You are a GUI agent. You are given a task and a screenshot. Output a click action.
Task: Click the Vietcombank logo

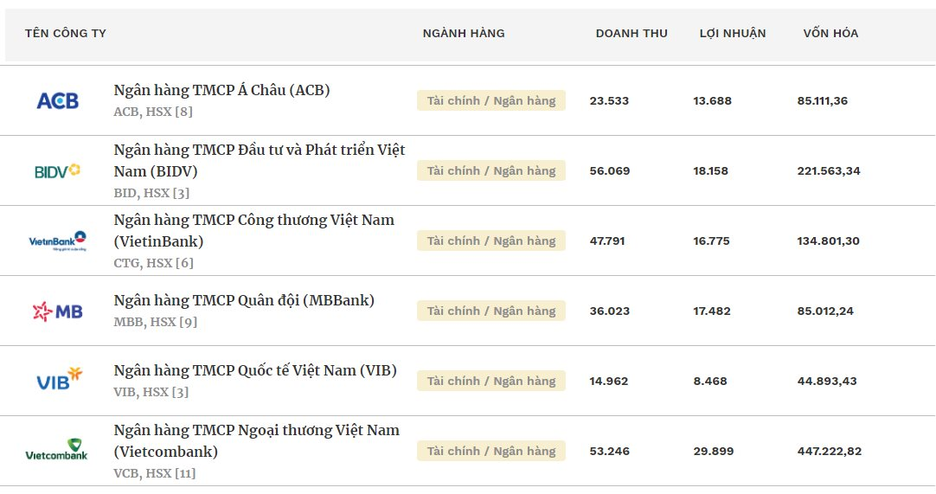[x=57, y=450]
